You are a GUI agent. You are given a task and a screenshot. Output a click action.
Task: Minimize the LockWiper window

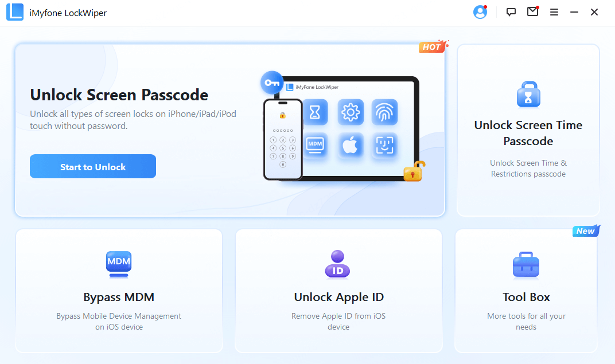coord(574,12)
